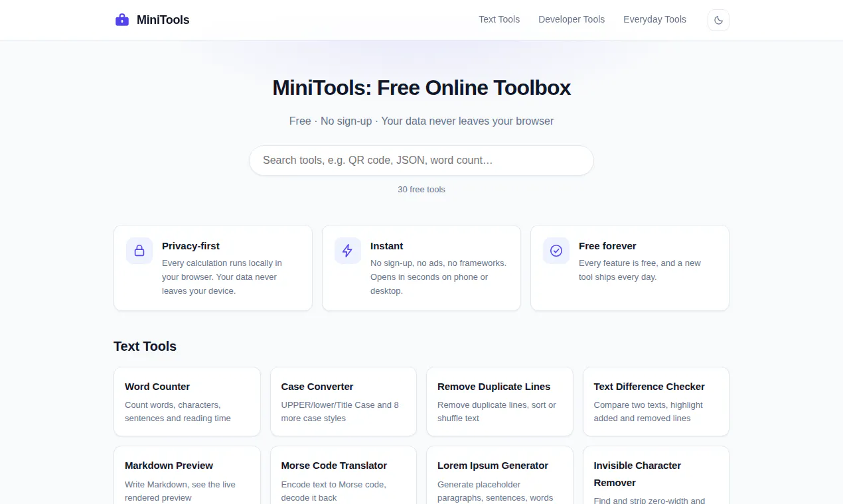Image resolution: width=843 pixels, height=504 pixels.
Task: Launch the Markdown Preview tool
Action: (x=187, y=475)
